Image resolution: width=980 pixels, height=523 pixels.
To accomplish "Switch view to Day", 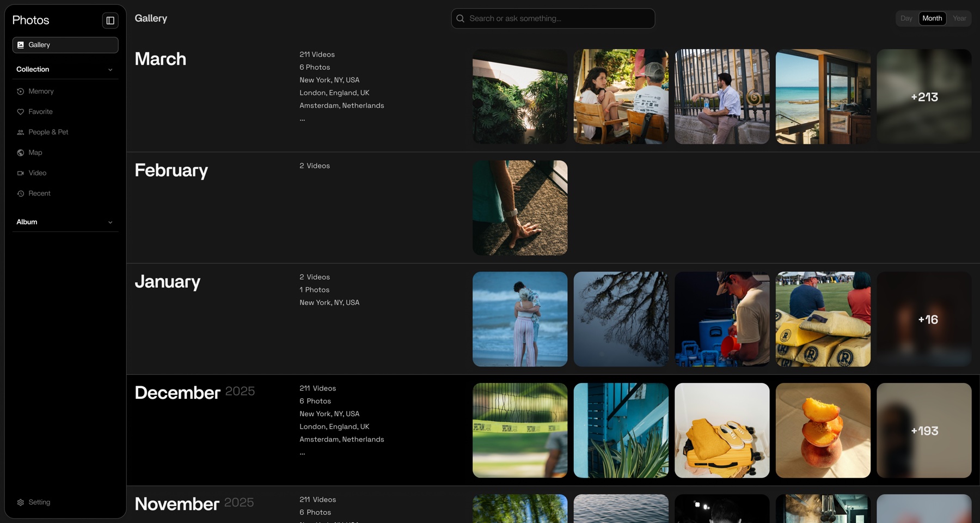I will pos(906,19).
